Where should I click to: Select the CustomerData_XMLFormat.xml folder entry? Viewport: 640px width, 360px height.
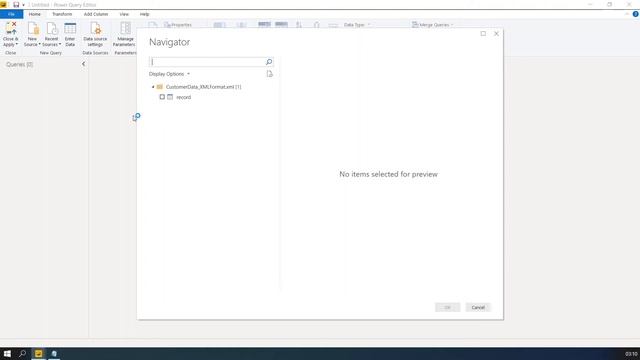(x=203, y=87)
